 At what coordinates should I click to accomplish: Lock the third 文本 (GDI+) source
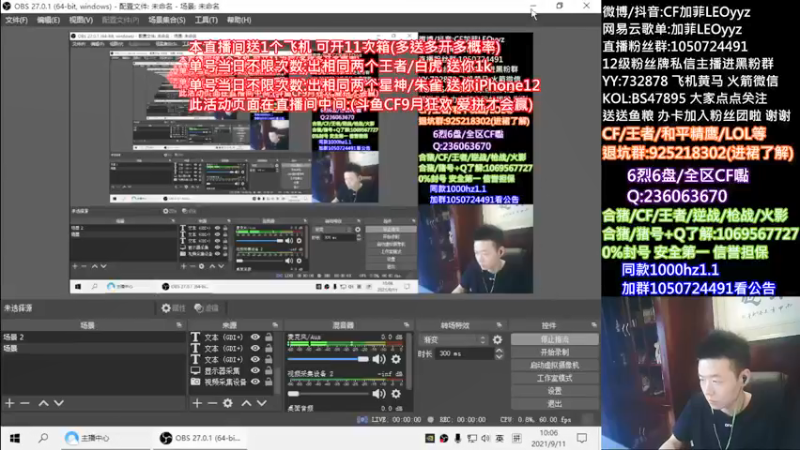[268, 360]
